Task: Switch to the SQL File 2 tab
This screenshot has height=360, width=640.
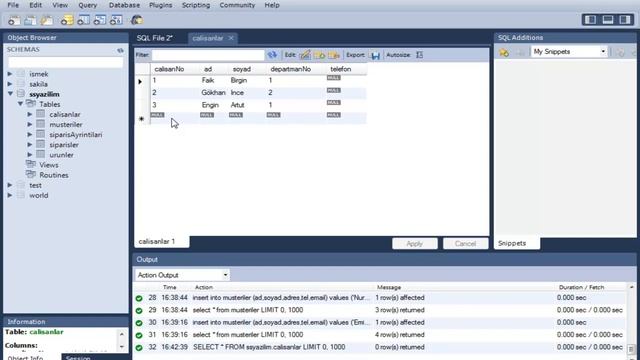Action: [x=155, y=38]
